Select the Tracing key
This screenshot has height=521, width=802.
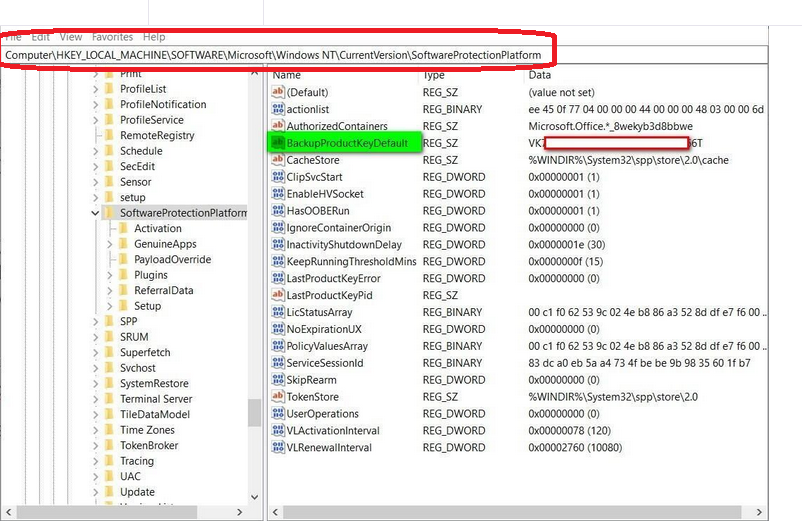click(137, 461)
